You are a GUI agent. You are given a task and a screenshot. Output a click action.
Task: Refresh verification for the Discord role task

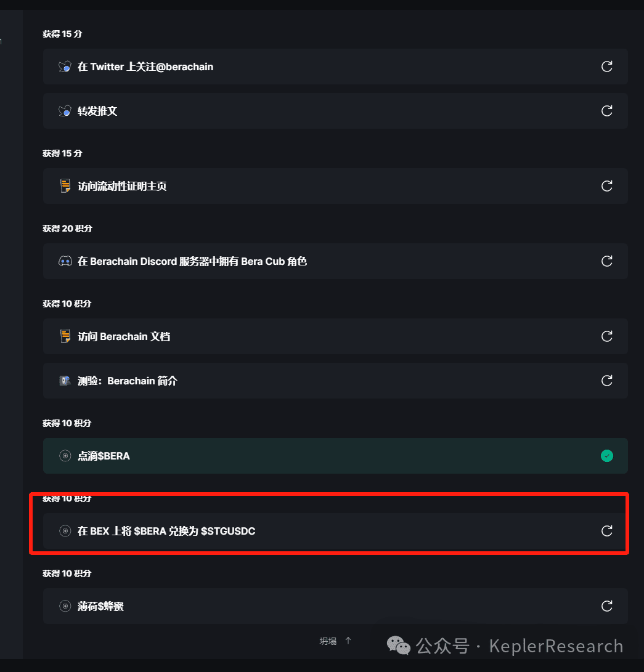pyautogui.click(x=606, y=261)
